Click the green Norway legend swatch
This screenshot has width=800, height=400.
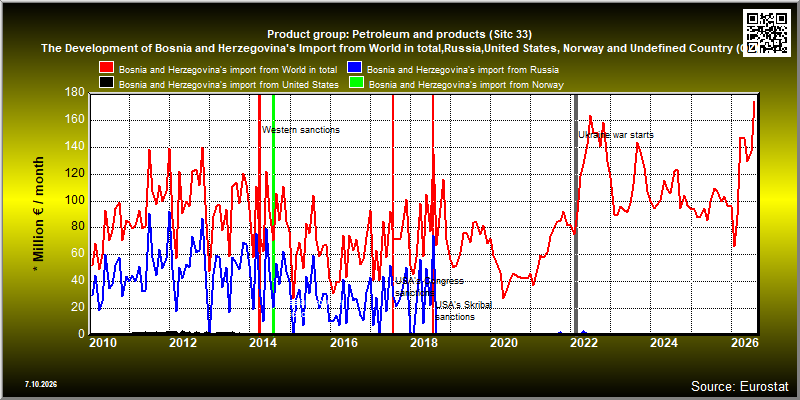pyautogui.click(x=357, y=84)
